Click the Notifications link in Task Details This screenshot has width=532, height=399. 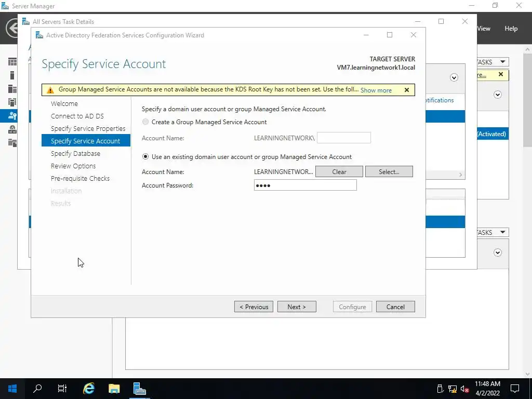pyautogui.click(x=440, y=100)
